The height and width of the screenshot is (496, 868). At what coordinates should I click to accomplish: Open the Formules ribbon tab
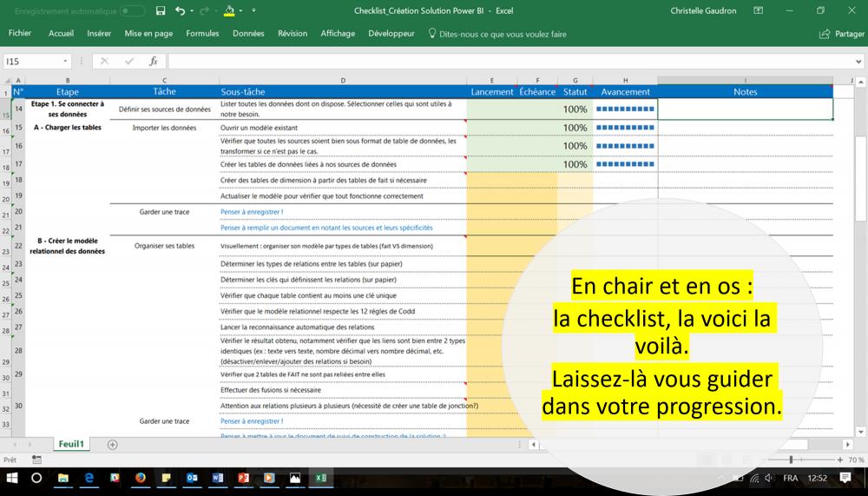pyautogui.click(x=202, y=33)
